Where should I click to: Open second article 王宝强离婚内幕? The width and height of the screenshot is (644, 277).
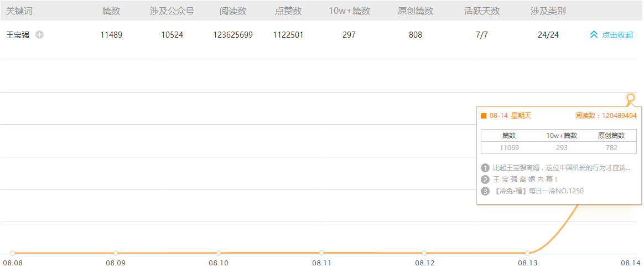(525, 179)
